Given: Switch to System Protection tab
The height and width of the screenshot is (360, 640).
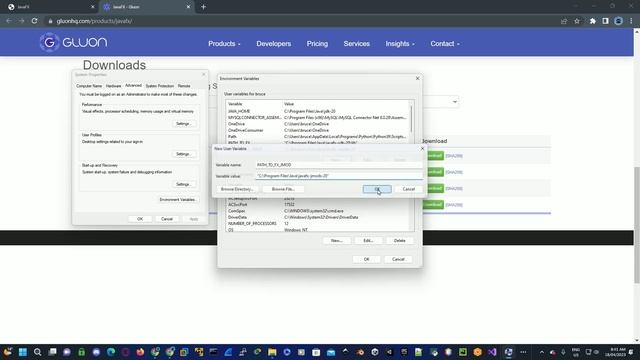Looking at the screenshot, I should coord(160,86).
